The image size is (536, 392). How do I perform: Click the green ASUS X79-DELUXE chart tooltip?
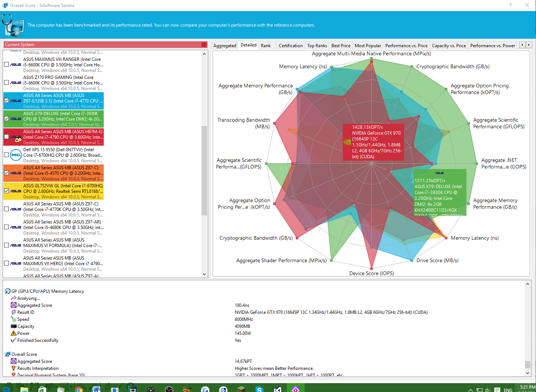(x=440, y=192)
